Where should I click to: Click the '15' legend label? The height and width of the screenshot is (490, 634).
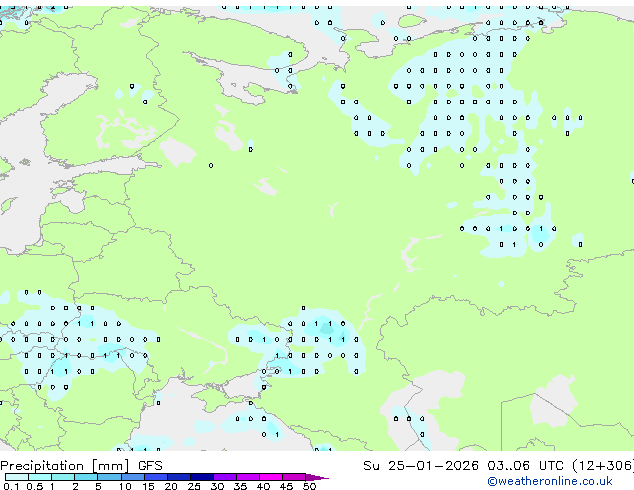[x=148, y=486]
